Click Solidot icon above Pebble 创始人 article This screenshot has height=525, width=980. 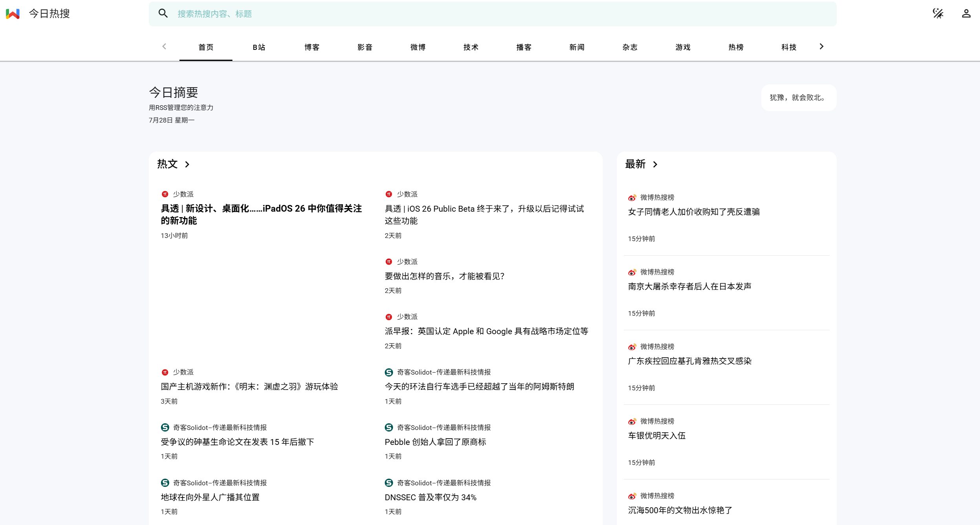[x=389, y=428]
